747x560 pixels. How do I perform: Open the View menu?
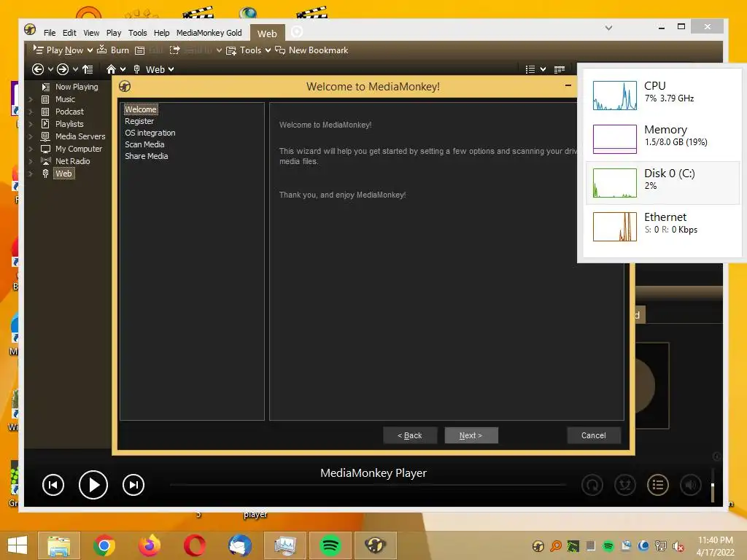point(91,33)
